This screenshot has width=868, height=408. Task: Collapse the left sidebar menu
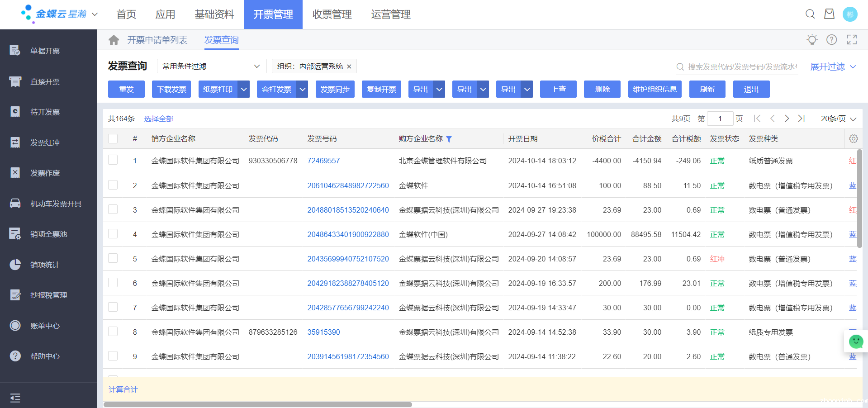[15, 398]
